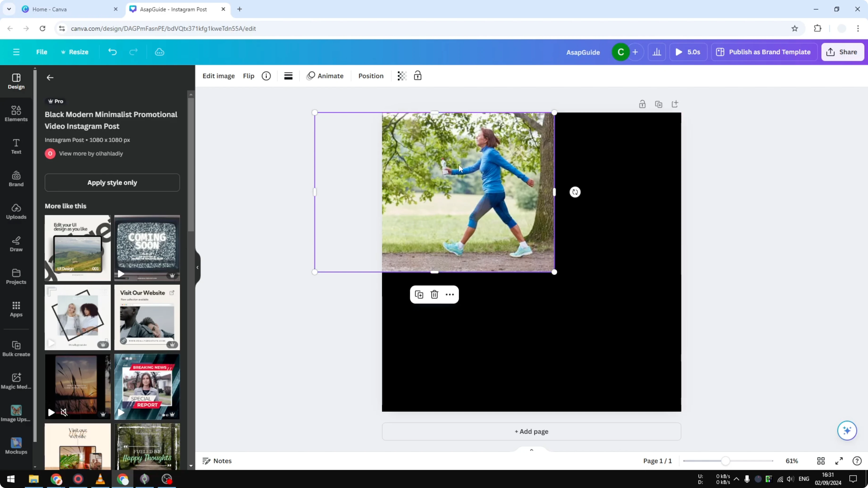This screenshot has width=868, height=488.
Task: Duplicate the page using icon above canvas
Action: pos(658,104)
